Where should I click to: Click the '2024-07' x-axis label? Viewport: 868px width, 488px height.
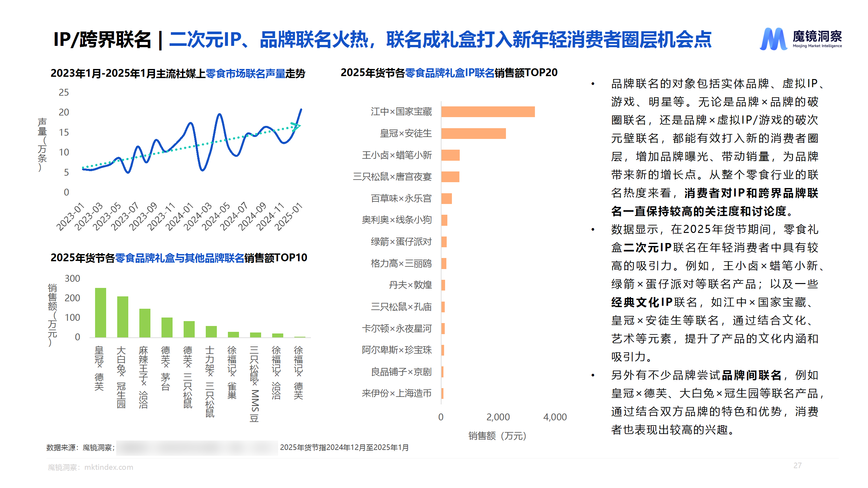click(234, 217)
